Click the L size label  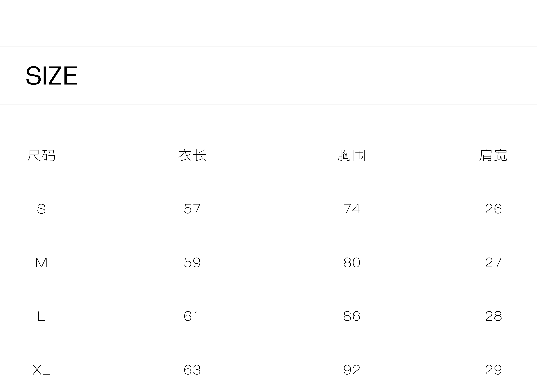coord(41,316)
